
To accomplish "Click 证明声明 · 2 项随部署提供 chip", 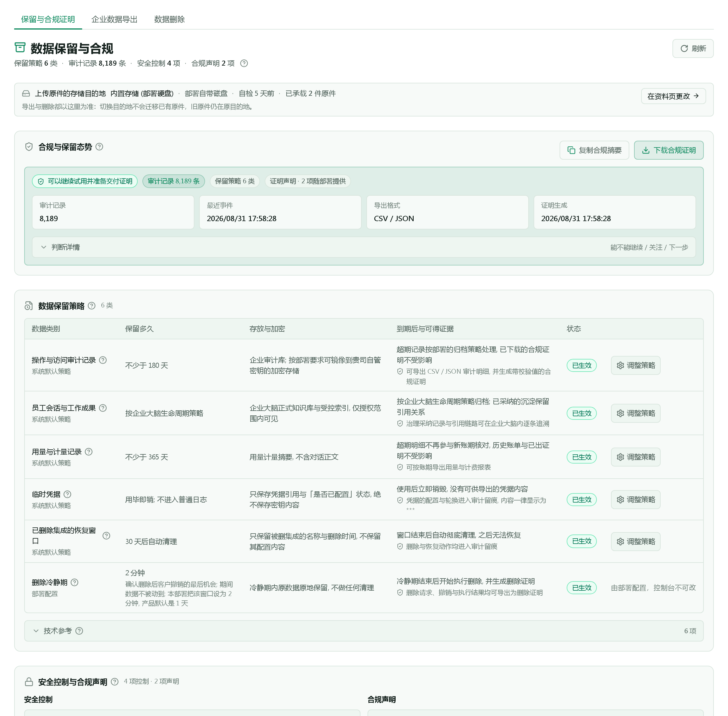I will (x=308, y=181).
